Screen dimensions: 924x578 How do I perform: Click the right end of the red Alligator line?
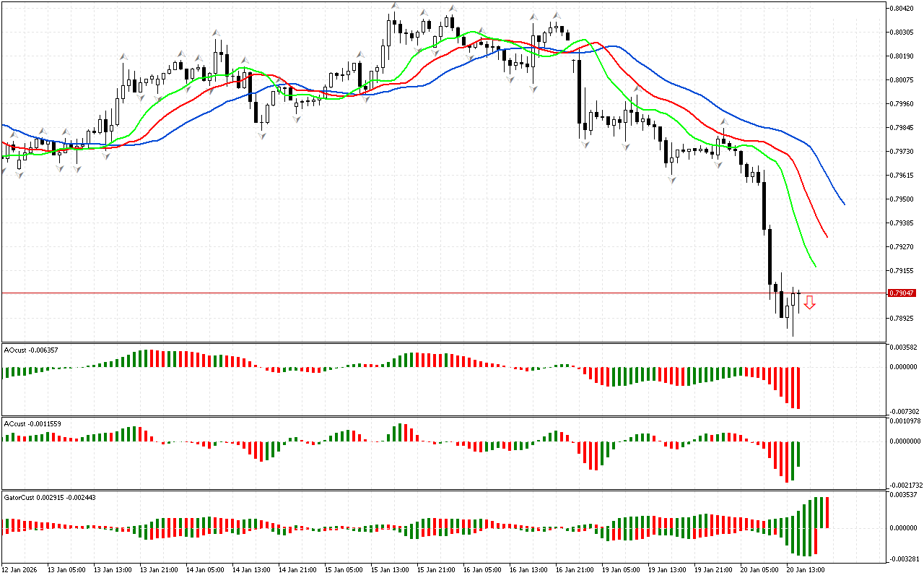pos(827,236)
